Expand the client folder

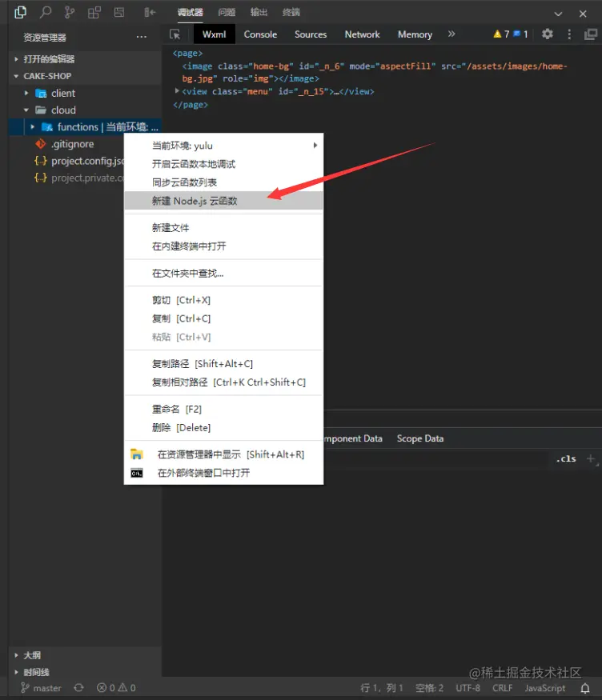click(x=85, y=94)
